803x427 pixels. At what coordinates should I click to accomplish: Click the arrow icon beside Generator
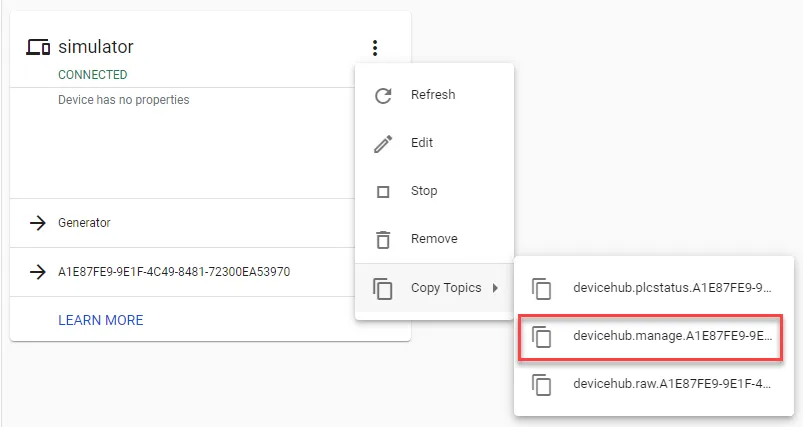(37, 223)
